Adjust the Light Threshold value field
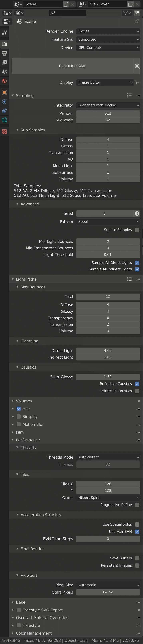Screen dimensions: 143x644 (108, 255)
